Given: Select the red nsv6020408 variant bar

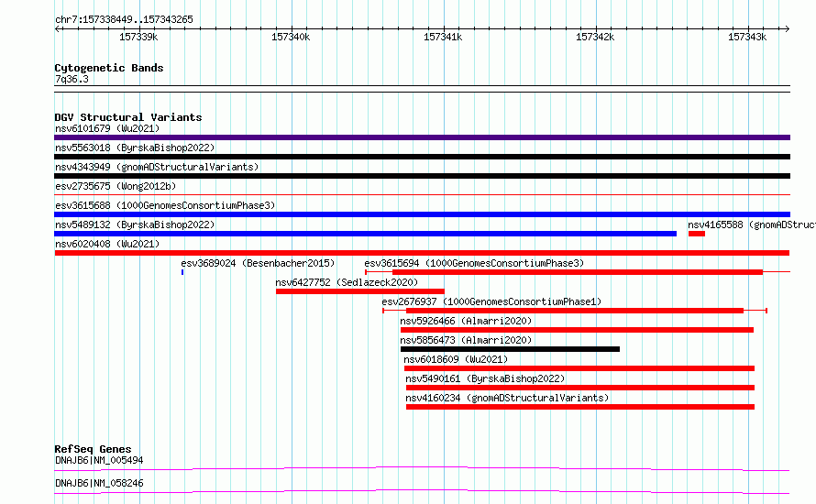Looking at the screenshot, I should (422, 253).
